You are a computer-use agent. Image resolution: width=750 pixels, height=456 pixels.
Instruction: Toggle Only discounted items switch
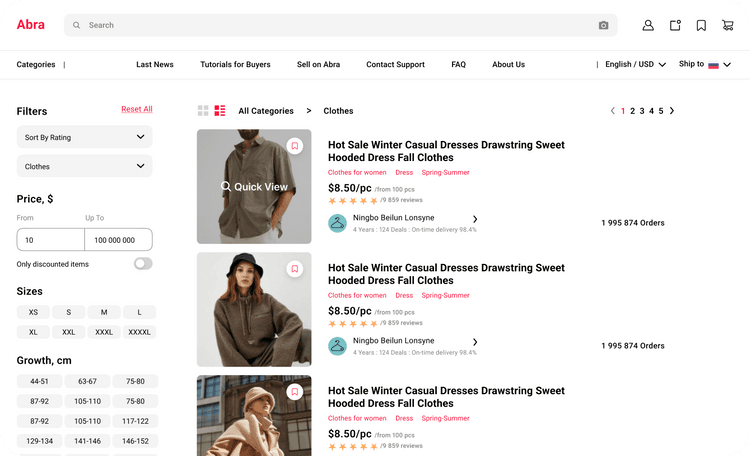[143, 264]
